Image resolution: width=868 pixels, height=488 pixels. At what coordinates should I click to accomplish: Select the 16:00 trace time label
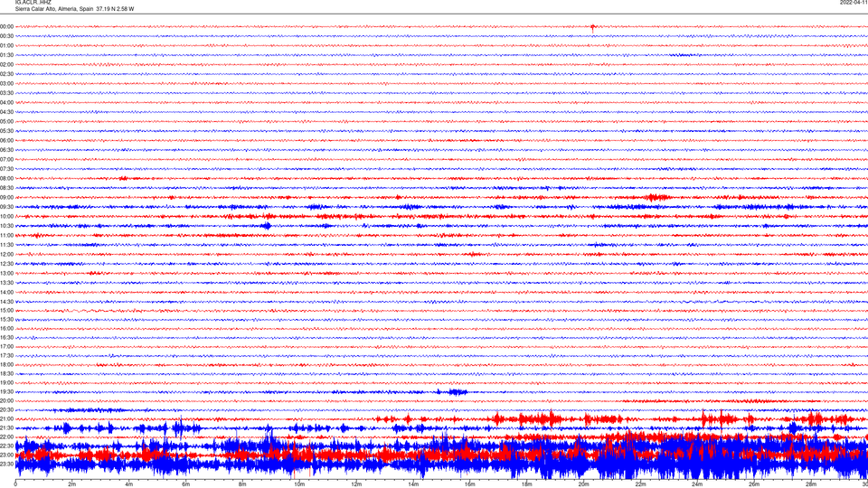6,329
